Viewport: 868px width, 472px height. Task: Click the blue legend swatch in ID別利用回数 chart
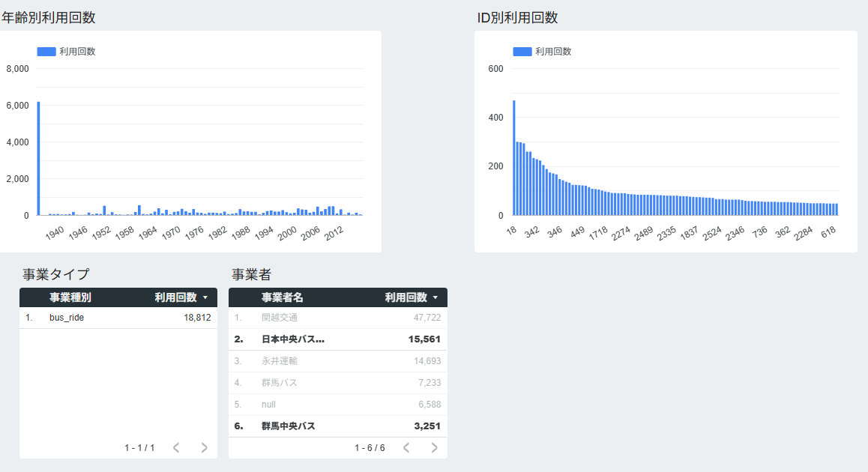tap(522, 52)
